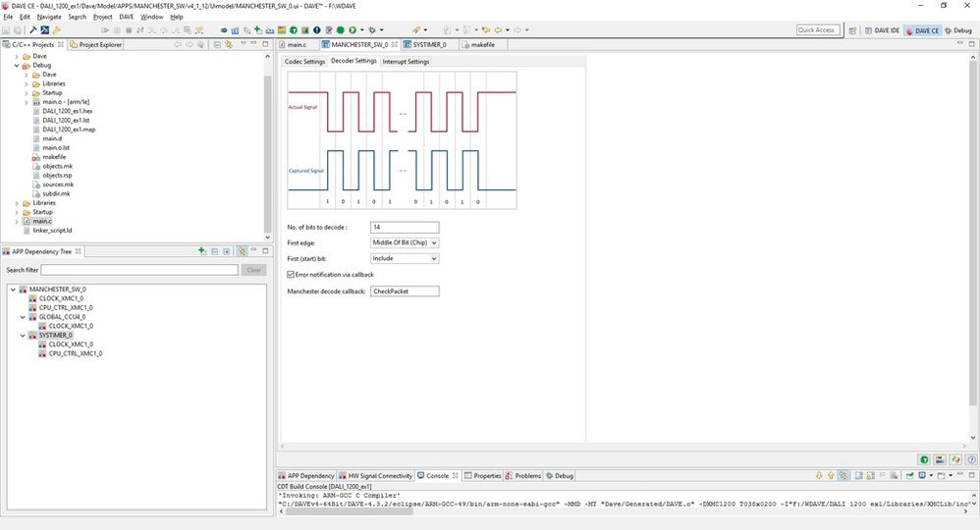
Task: Click the build hammer icon in toolbar
Action: pos(33,29)
